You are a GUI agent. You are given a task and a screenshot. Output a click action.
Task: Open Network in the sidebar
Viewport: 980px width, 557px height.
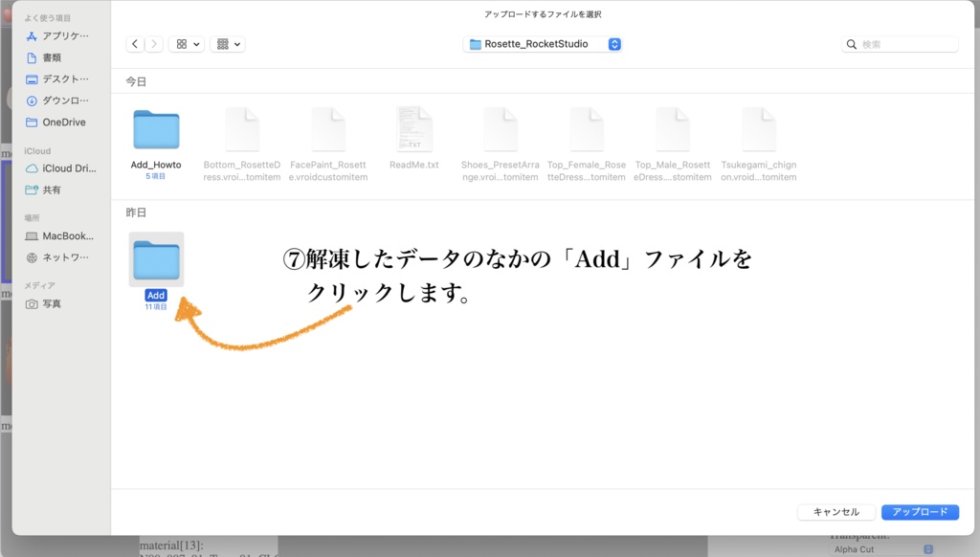tap(58, 256)
